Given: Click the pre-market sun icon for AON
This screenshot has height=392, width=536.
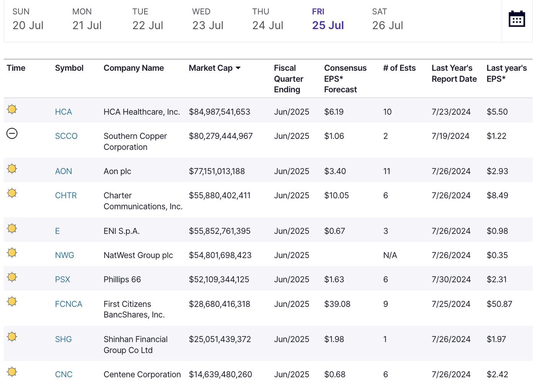Looking at the screenshot, I should pyautogui.click(x=12, y=168).
